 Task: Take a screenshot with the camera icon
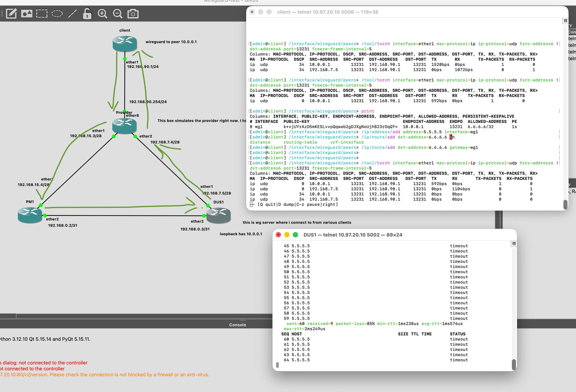133,13
